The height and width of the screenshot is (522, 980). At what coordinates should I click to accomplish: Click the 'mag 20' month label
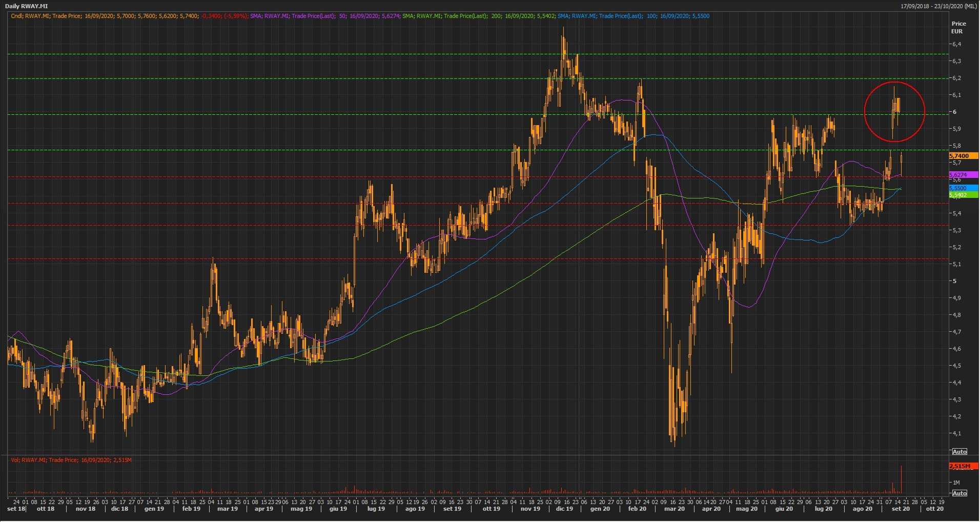click(747, 509)
